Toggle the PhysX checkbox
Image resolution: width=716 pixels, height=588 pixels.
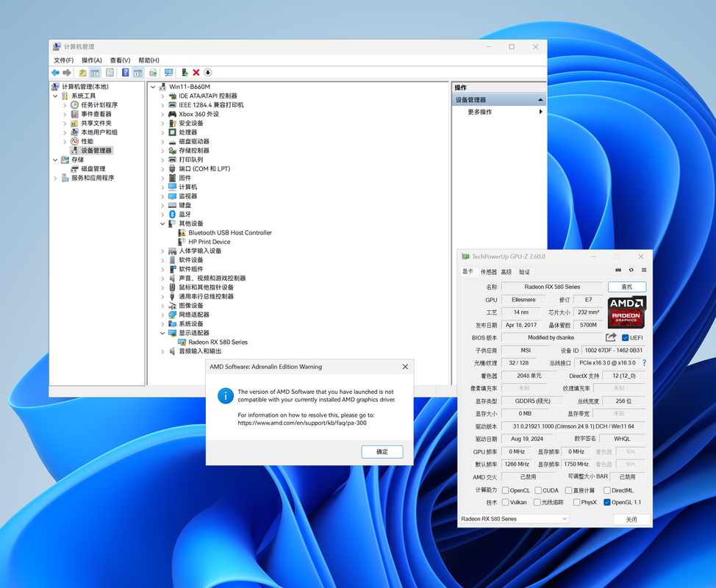(x=577, y=502)
